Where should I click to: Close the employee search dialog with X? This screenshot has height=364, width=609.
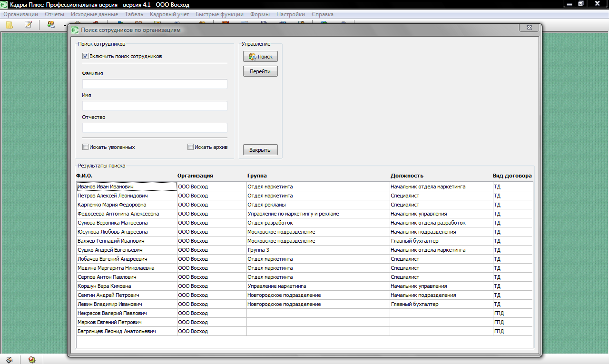click(x=529, y=28)
